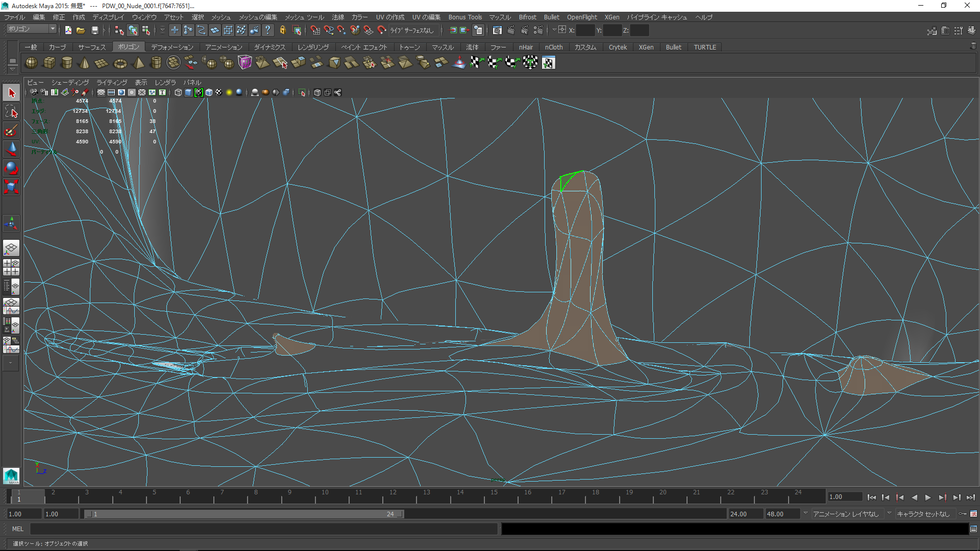Screen dimensions: 980x551
Task: Click the shelf trash can icon
Action: point(973,46)
